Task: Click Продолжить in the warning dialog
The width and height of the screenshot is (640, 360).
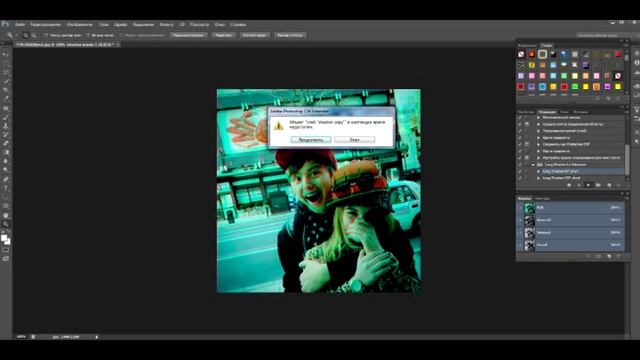Action: point(311,140)
